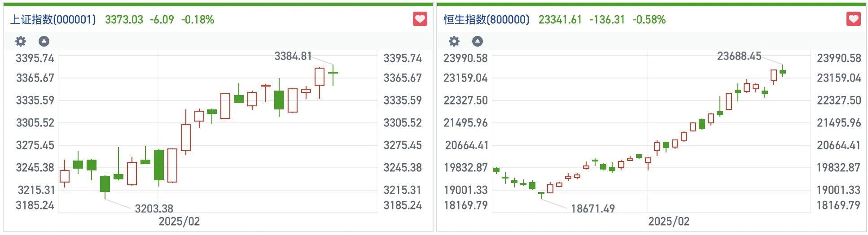Click the 上证指数 change percentage -0.18%

(x=197, y=20)
